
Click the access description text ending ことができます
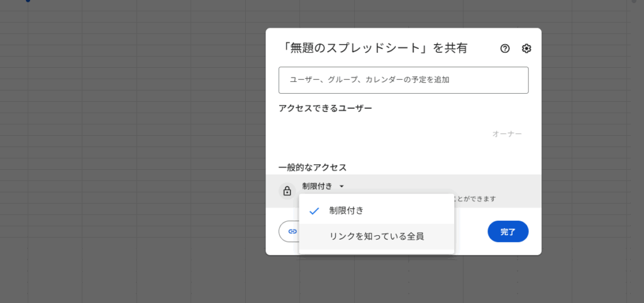(475, 199)
